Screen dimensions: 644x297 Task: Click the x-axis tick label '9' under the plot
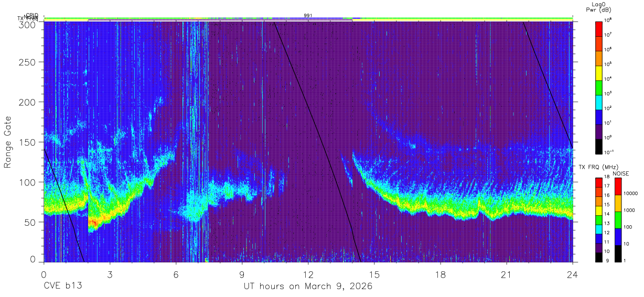pyautogui.click(x=242, y=274)
